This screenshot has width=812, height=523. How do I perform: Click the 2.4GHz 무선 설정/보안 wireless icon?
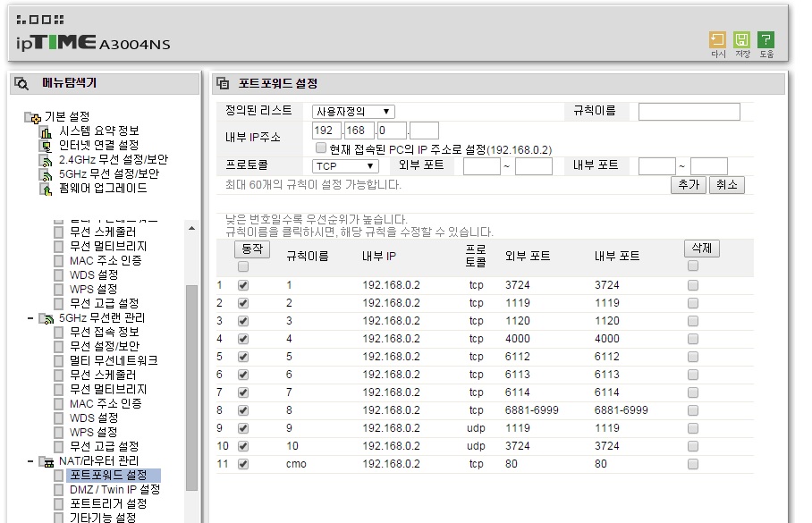click(x=47, y=161)
